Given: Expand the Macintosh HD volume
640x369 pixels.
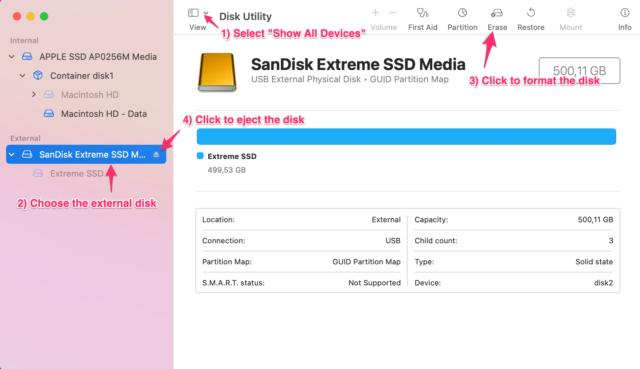Looking at the screenshot, I should pos(34,95).
